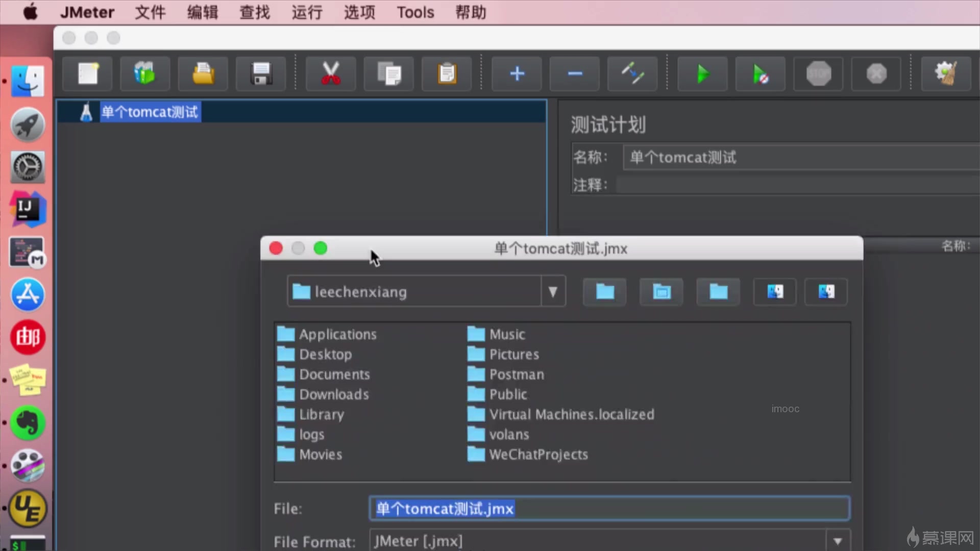Click the New test plan toolbar icon
The height and width of the screenshot is (551, 980).
pos(88,74)
